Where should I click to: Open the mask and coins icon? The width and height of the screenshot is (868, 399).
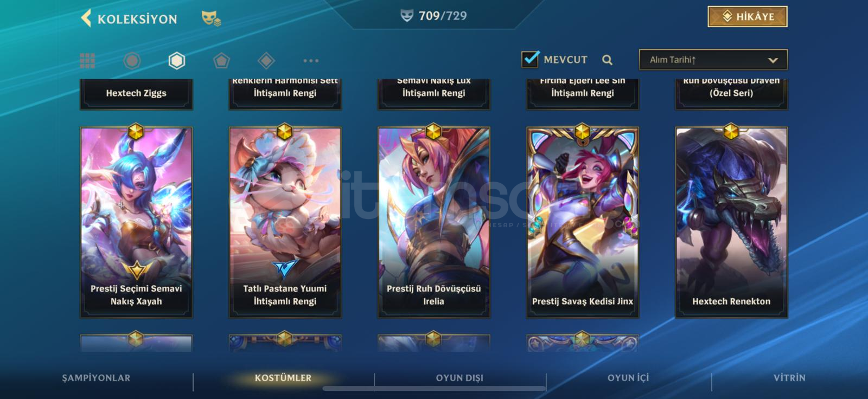coord(211,18)
